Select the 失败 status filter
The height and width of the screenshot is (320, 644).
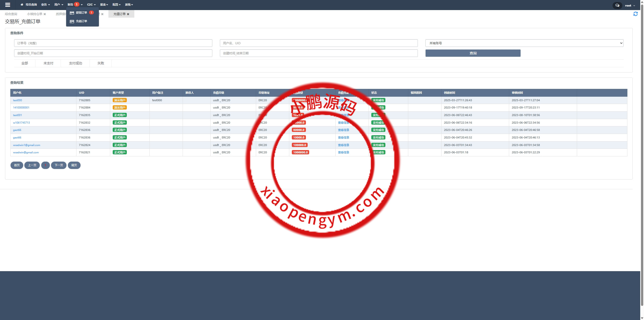coord(101,63)
